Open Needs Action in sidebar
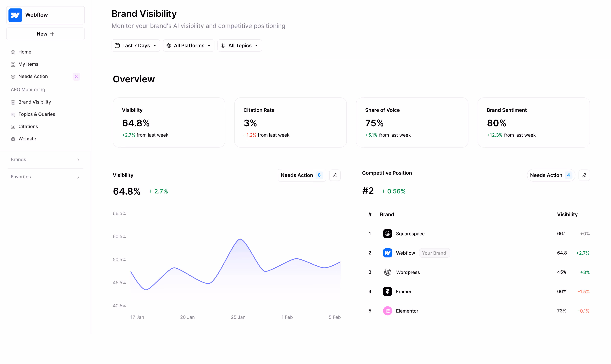611x364 pixels. (x=45, y=77)
